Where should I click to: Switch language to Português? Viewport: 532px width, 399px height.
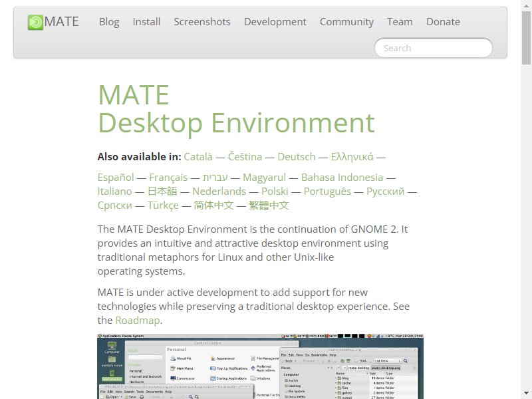click(327, 192)
